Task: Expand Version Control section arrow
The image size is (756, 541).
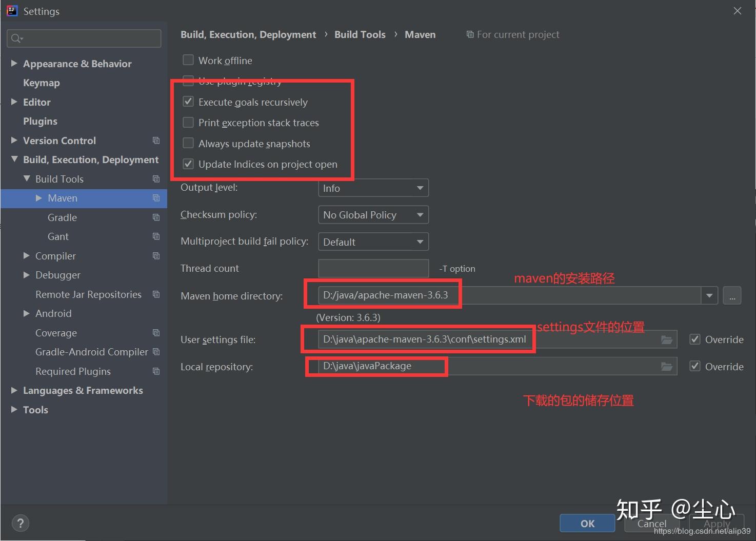Action: 14,141
